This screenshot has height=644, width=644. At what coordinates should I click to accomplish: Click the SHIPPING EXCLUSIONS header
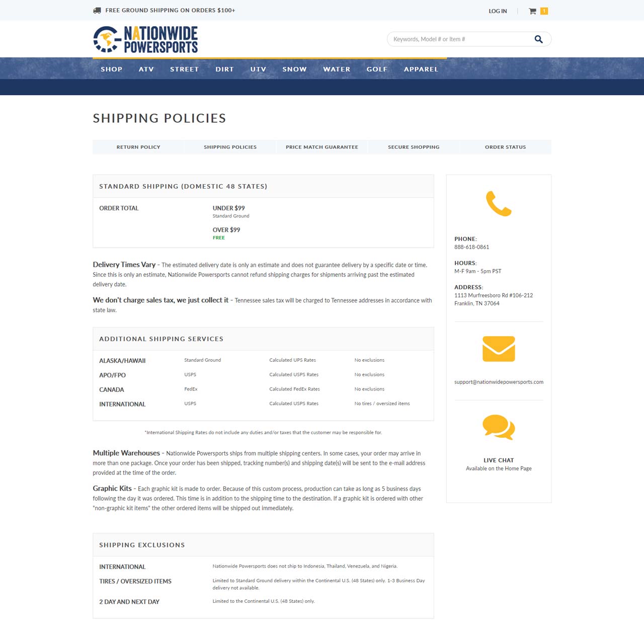(x=142, y=545)
